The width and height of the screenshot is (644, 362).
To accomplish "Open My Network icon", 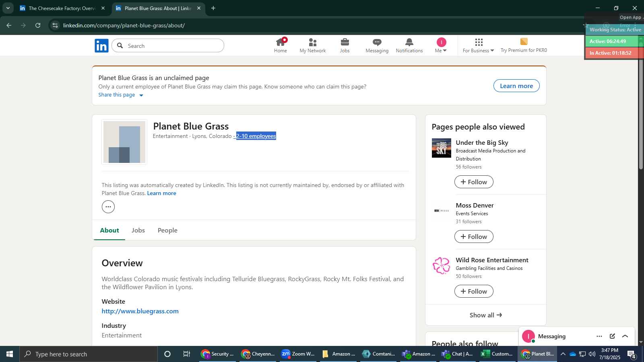I will click(x=313, y=45).
